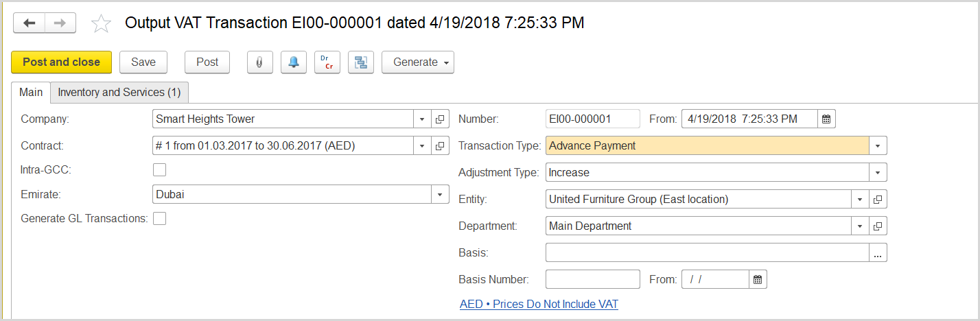Go back with the left arrow button
This screenshot has height=321, width=980.
pos(30,23)
